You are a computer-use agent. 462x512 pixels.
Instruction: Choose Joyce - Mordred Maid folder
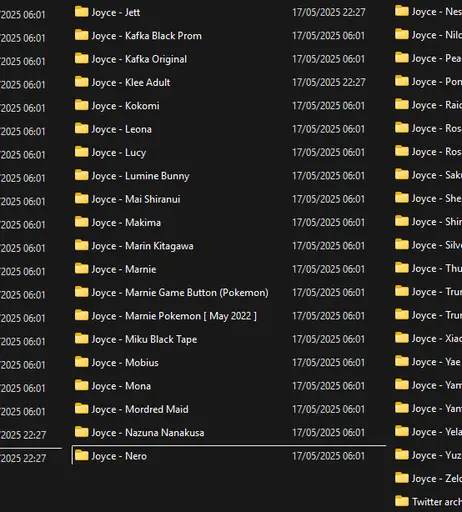pos(140,409)
